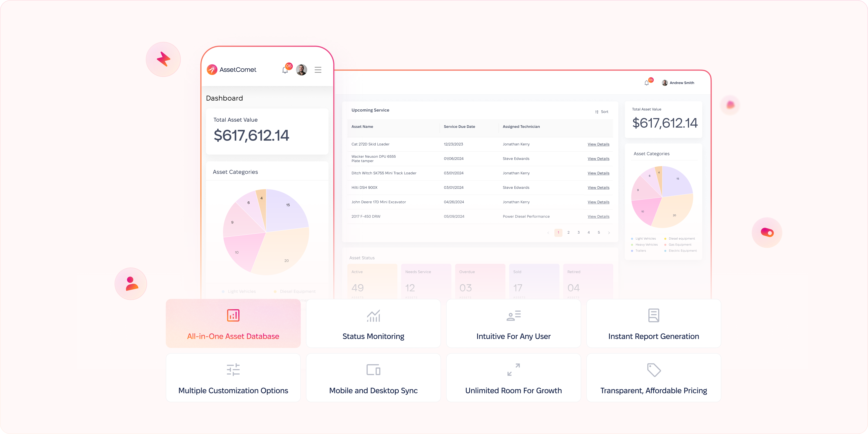Select the Instant Report Generation tab

(x=653, y=324)
